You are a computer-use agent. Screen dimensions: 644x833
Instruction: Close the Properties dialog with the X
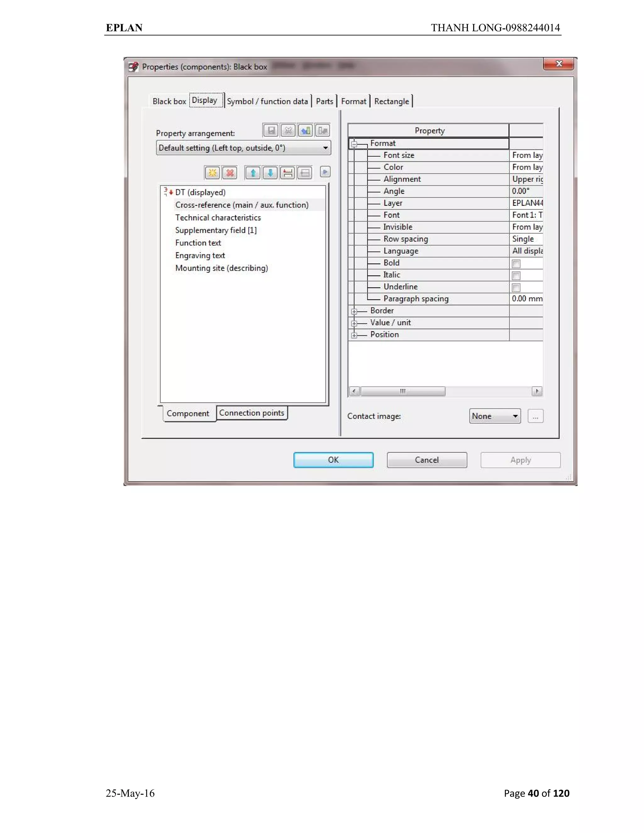pyautogui.click(x=558, y=64)
